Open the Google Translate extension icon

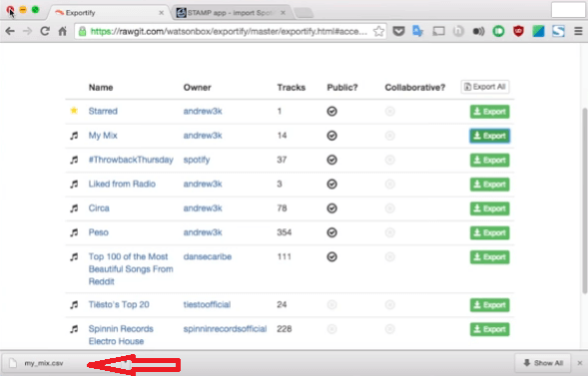click(x=417, y=31)
